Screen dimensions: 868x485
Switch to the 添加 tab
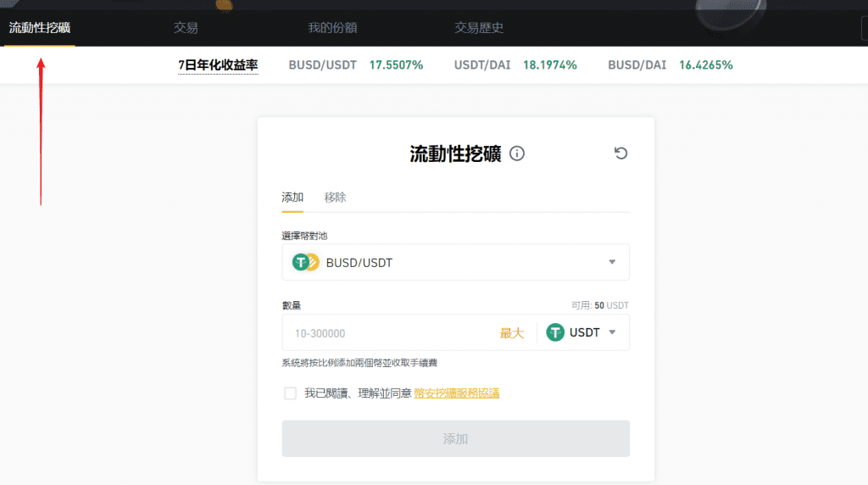tap(292, 198)
